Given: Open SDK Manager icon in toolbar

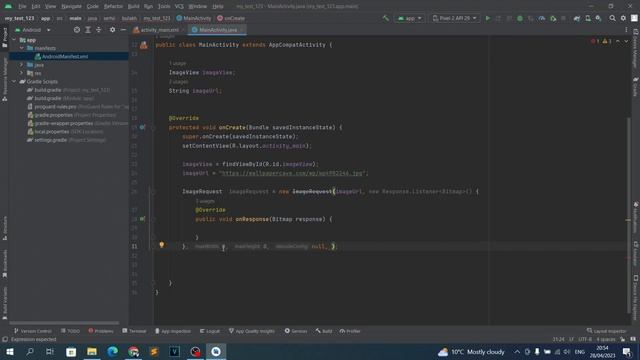Looking at the screenshot, I should click(x=598, y=18).
